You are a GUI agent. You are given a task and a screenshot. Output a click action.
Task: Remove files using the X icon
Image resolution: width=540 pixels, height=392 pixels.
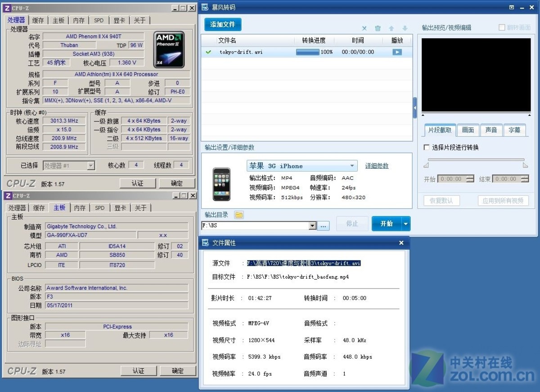364,28
